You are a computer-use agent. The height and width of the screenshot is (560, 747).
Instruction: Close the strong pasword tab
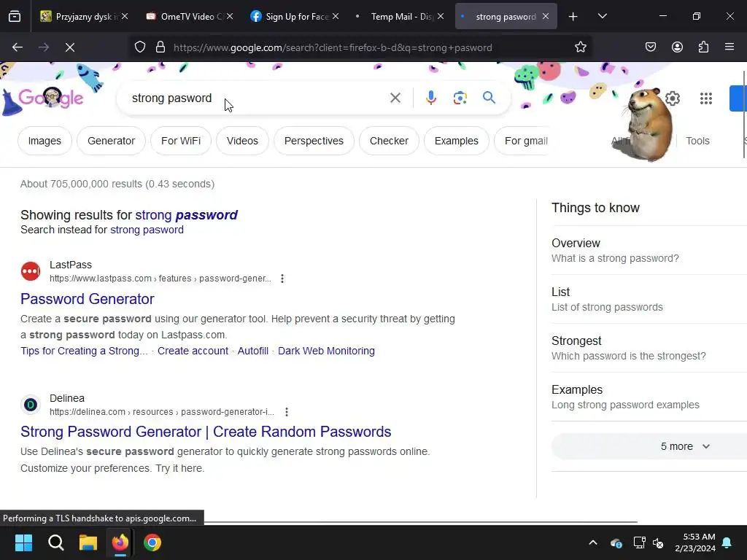(546, 16)
